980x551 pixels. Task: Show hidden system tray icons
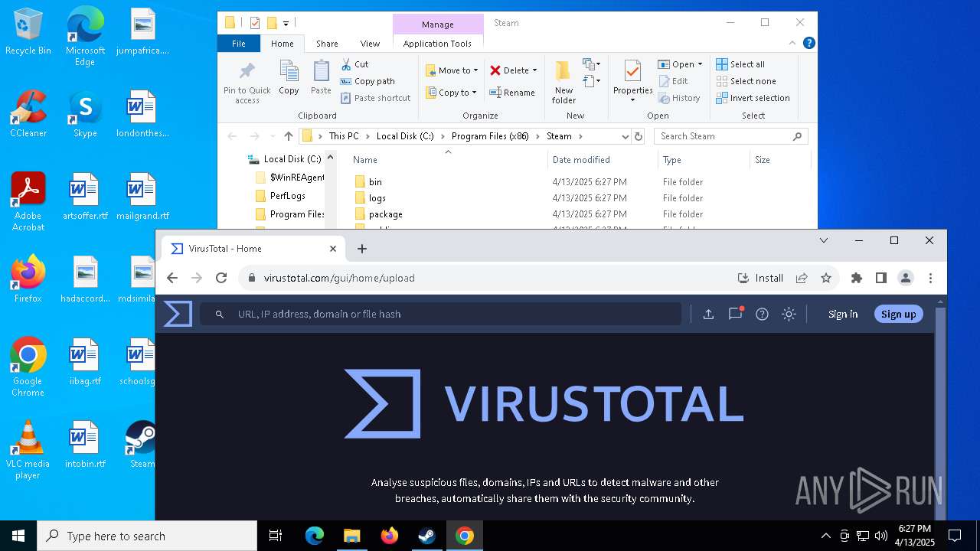pos(825,536)
